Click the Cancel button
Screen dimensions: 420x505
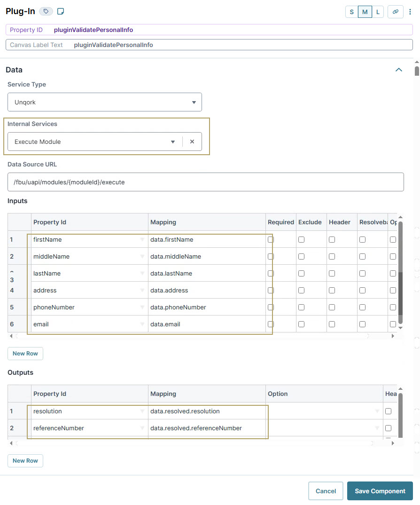pyautogui.click(x=326, y=490)
